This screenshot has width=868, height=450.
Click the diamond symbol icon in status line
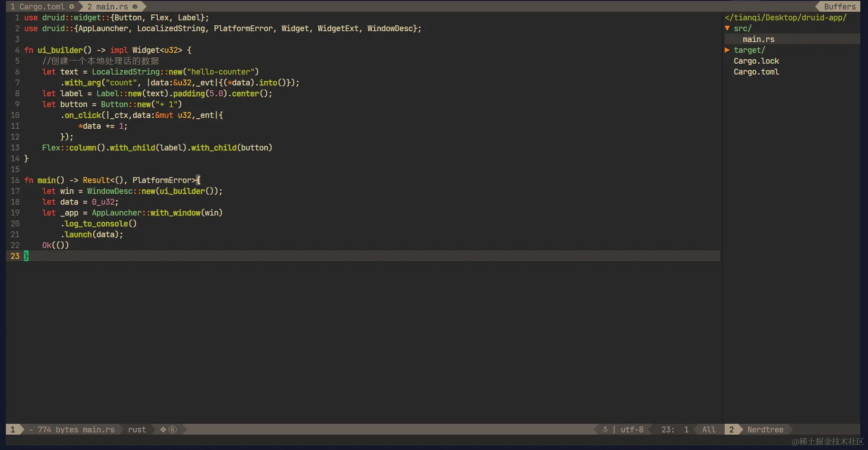coord(163,429)
